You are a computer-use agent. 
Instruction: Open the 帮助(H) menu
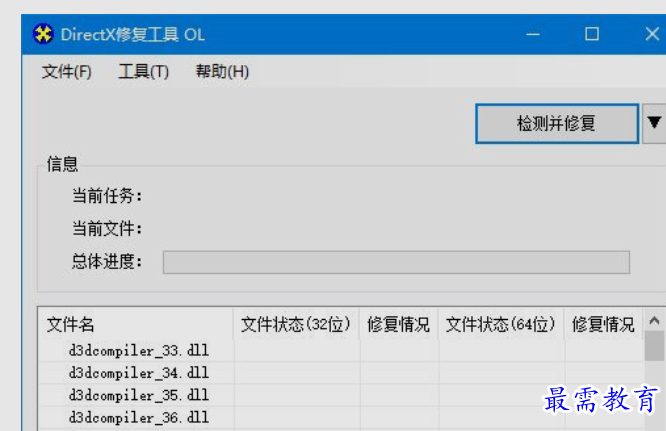click(222, 71)
